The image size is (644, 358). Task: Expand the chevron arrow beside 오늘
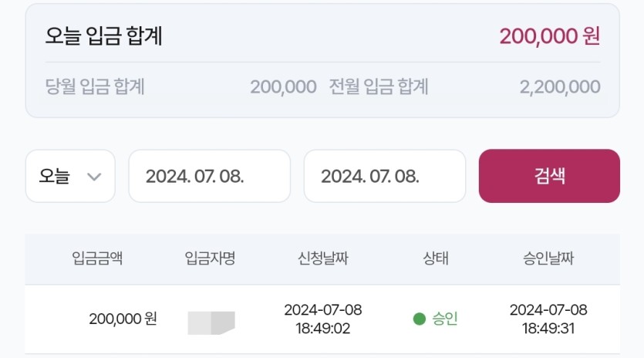94,177
